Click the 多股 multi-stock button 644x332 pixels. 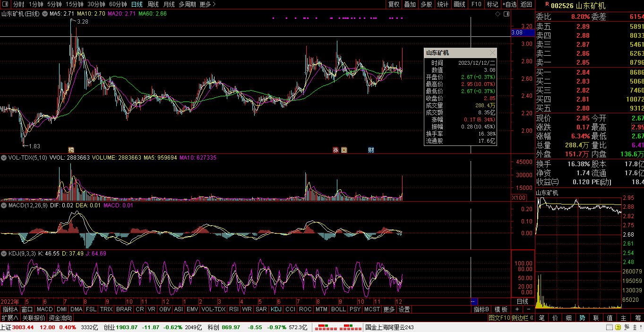426,4
